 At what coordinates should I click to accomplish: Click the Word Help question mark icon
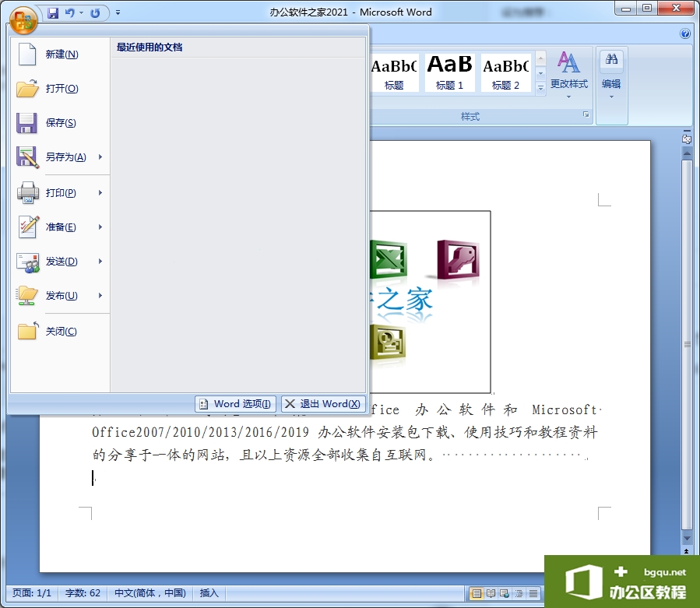(685, 33)
